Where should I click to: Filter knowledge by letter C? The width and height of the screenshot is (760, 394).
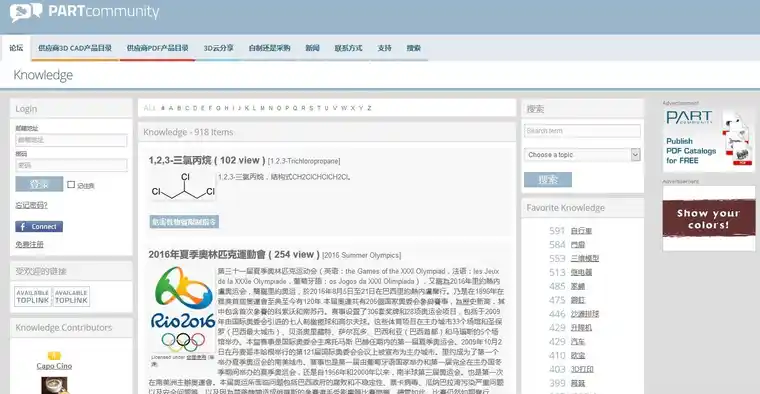click(x=187, y=108)
